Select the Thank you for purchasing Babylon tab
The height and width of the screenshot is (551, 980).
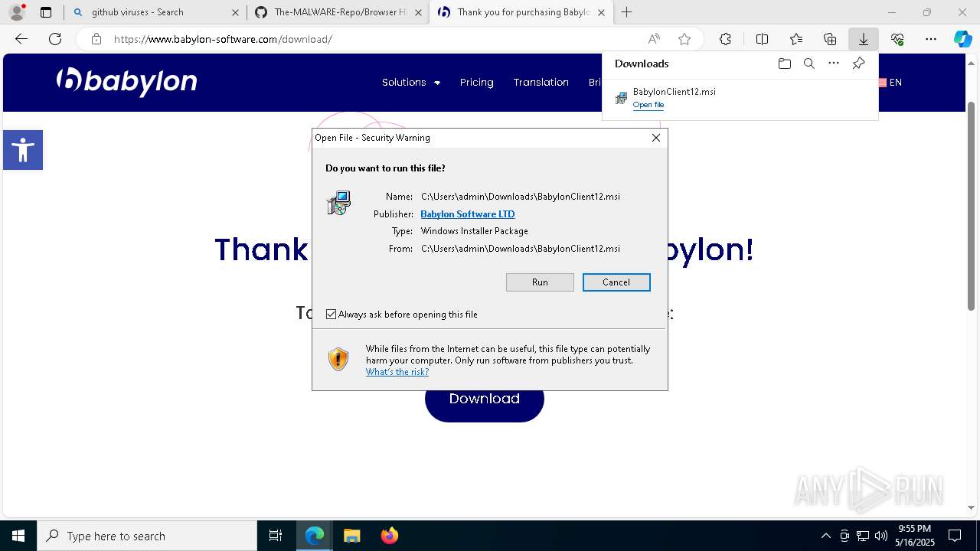521,12
